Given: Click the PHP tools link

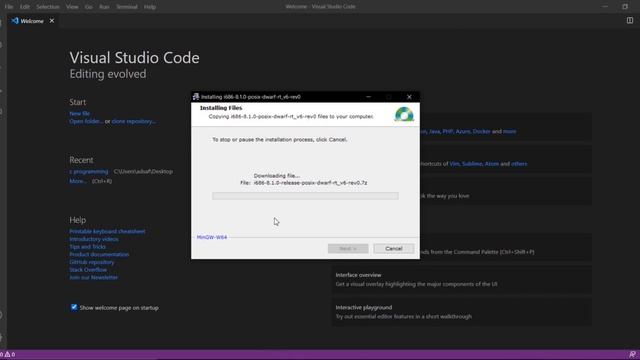Looking at the screenshot, I should [x=448, y=131].
